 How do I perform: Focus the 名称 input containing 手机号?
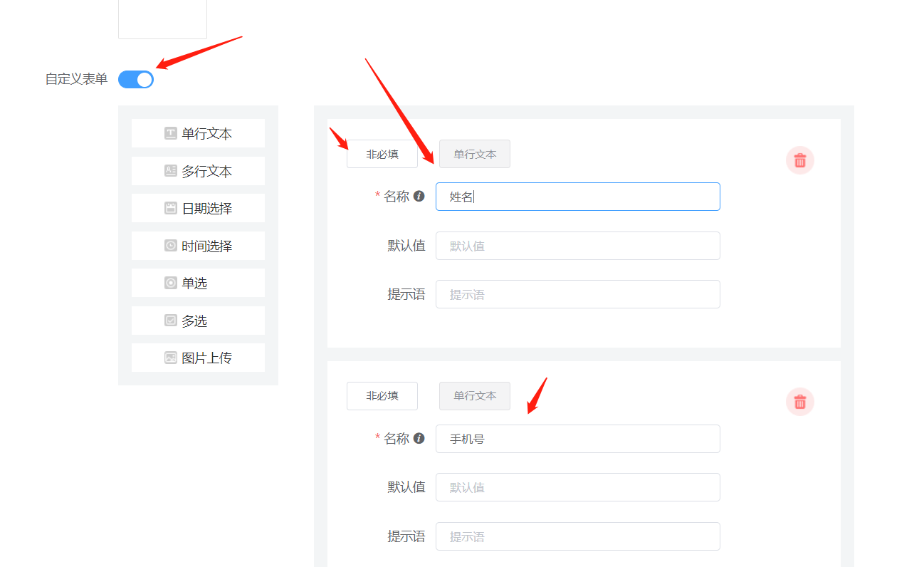[578, 439]
